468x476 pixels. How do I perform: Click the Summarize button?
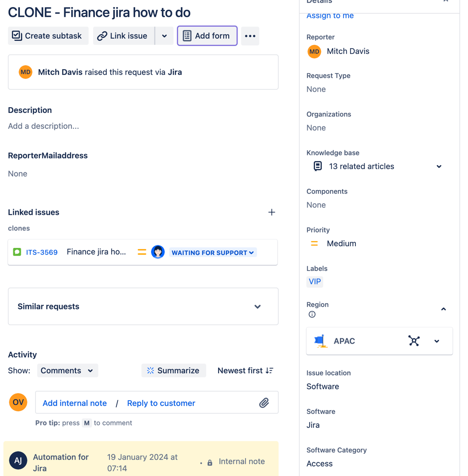pos(173,371)
